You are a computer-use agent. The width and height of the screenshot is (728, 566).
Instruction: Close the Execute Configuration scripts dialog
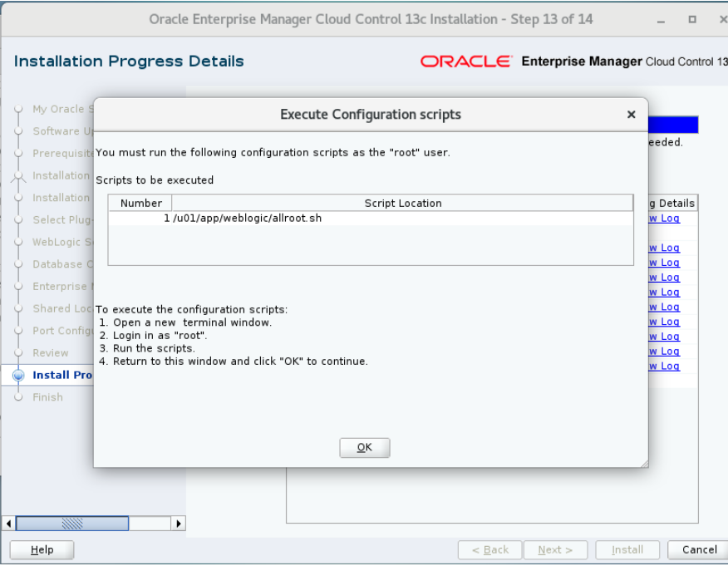pos(631,115)
